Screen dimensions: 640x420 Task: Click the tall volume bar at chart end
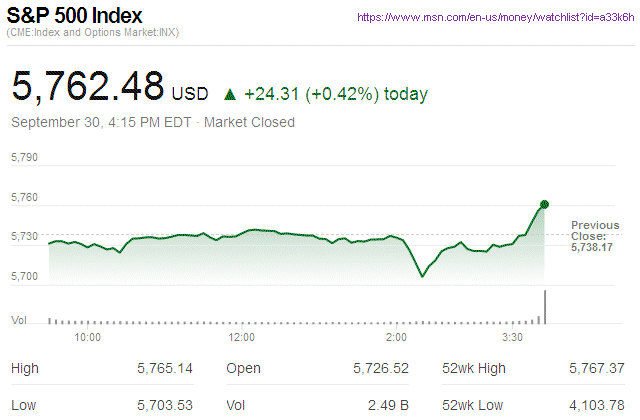[545, 307]
